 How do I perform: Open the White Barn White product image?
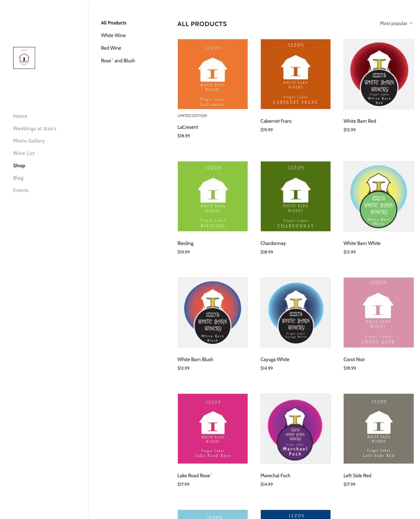pos(379,196)
